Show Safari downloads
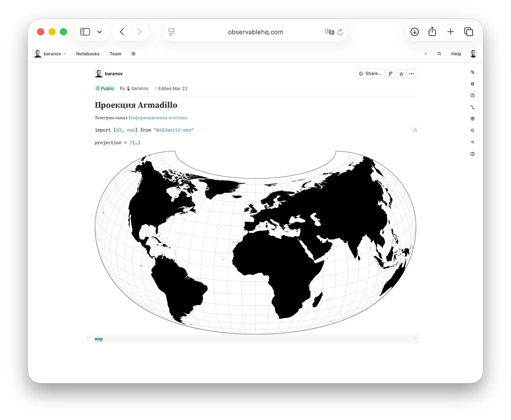Screen dimensions: 511x420 [415, 32]
